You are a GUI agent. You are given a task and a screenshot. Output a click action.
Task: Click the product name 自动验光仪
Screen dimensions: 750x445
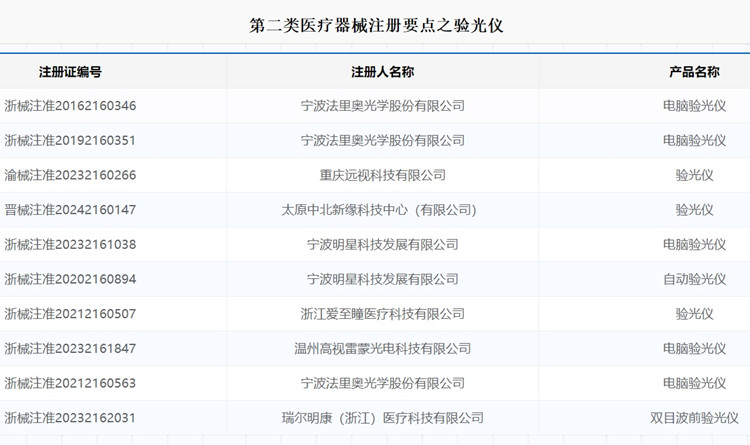point(695,279)
